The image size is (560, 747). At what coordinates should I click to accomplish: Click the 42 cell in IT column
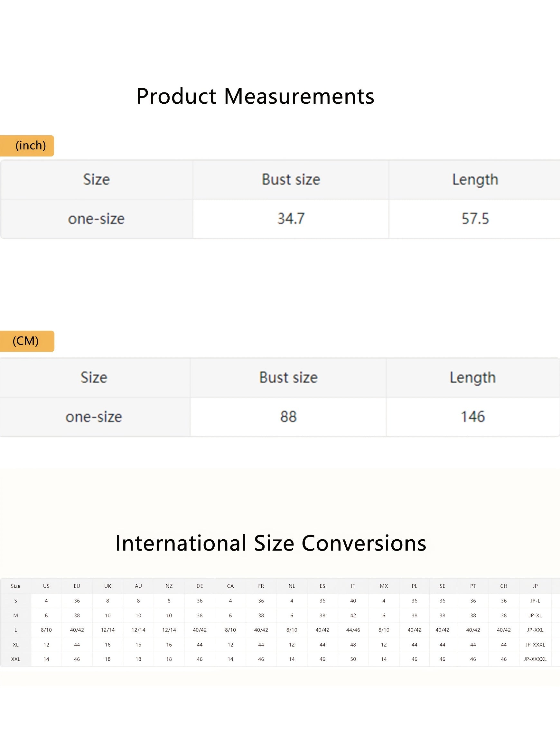(353, 616)
